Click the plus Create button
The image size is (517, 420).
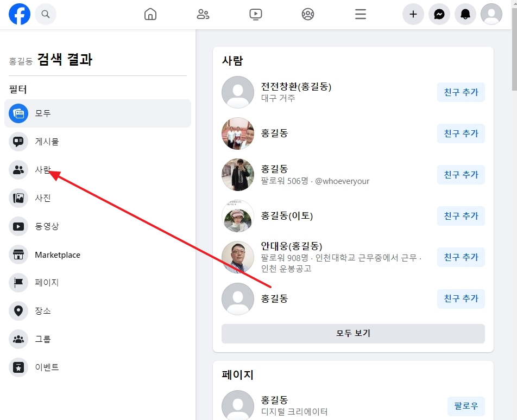[413, 14]
